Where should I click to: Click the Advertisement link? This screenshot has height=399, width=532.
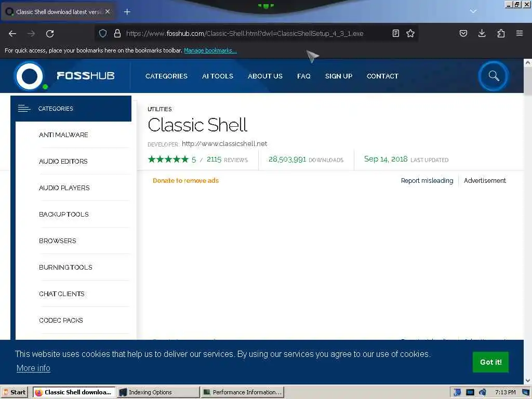click(485, 180)
